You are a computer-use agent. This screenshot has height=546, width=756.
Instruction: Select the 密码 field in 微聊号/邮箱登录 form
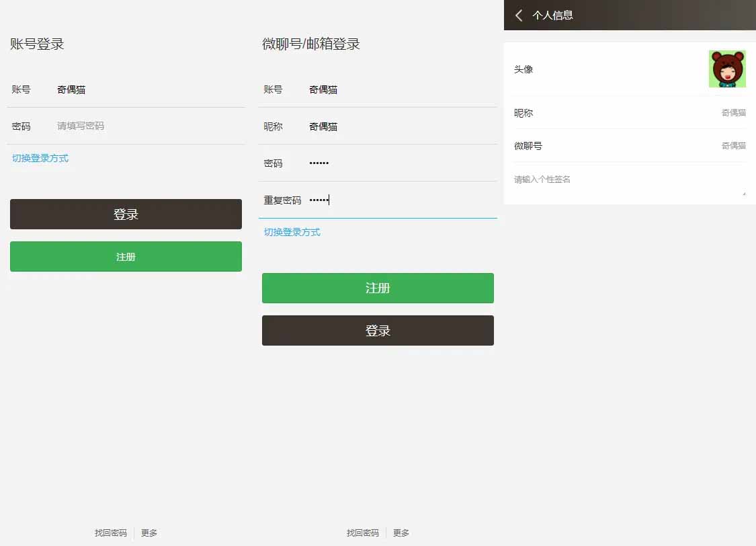400,163
